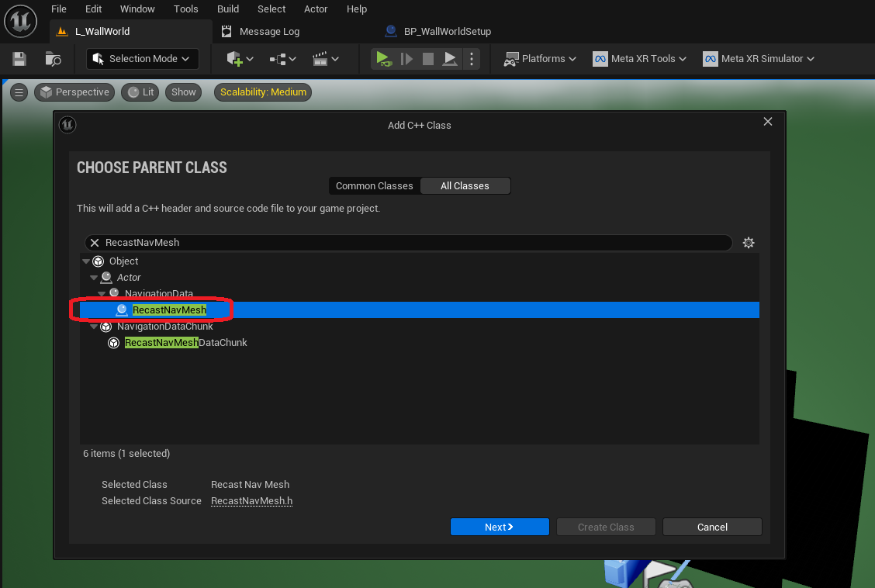Select the All Classes toggle
Screen dimensions: 875x588
point(465,186)
